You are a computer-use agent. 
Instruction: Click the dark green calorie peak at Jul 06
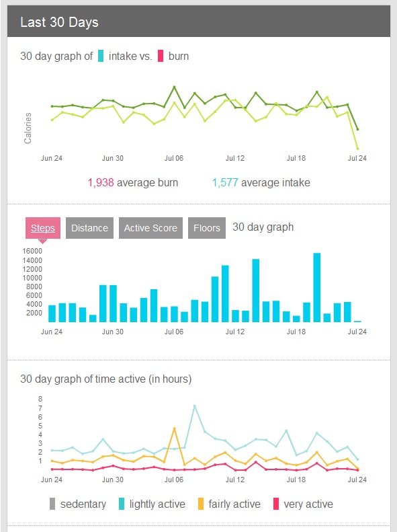(x=174, y=87)
